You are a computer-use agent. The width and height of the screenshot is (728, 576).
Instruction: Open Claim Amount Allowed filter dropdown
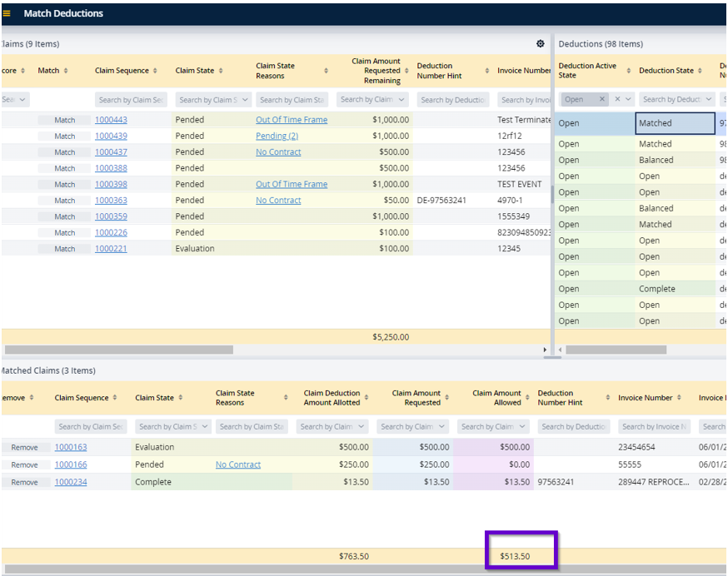(x=521, y=427)
